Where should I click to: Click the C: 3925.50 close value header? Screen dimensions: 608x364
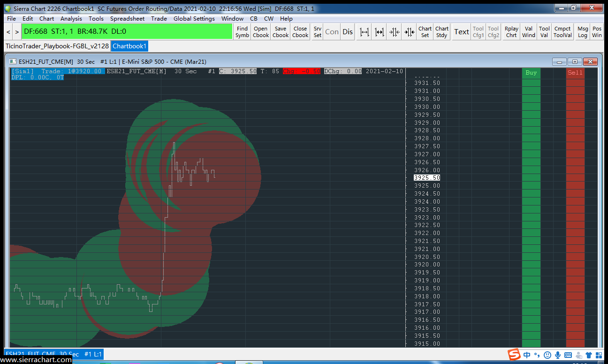[238, 71]
